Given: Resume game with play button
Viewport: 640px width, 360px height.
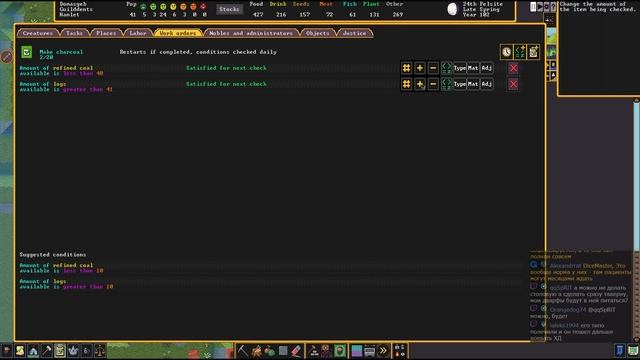Looking at the screenshot, I should point(540,7).
